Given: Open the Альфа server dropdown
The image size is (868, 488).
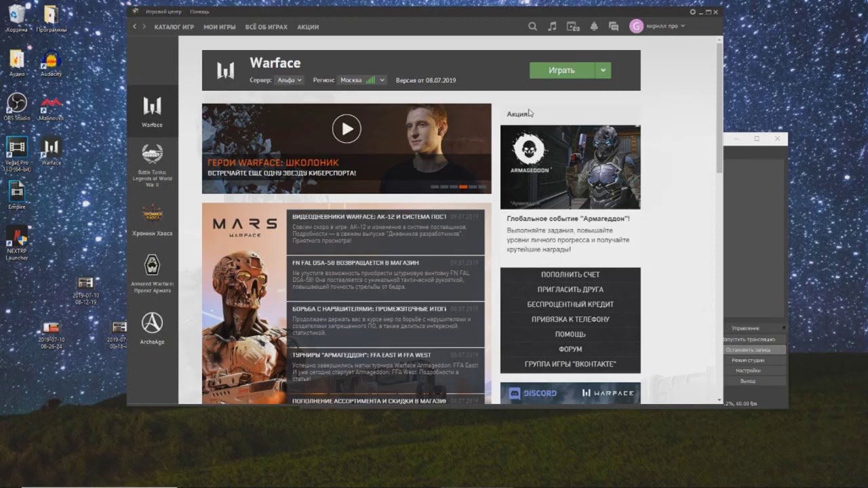Looking at the screenshot, I should coord(290,80).
